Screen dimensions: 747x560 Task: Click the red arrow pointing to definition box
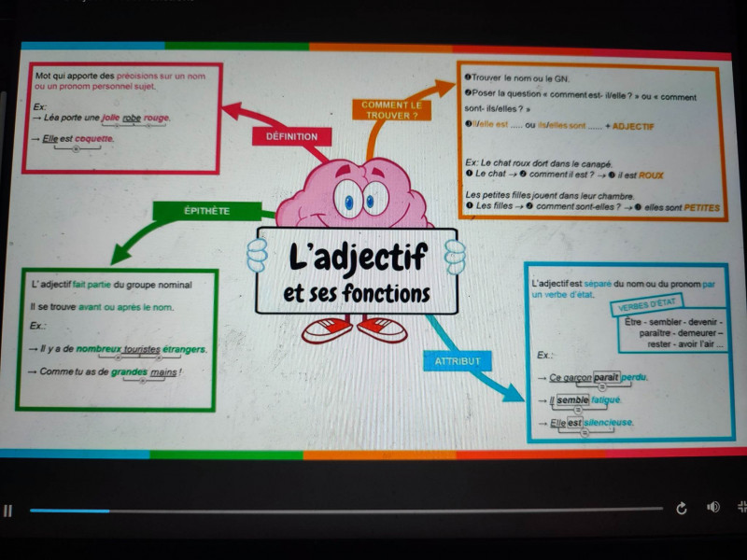point(244,119)
